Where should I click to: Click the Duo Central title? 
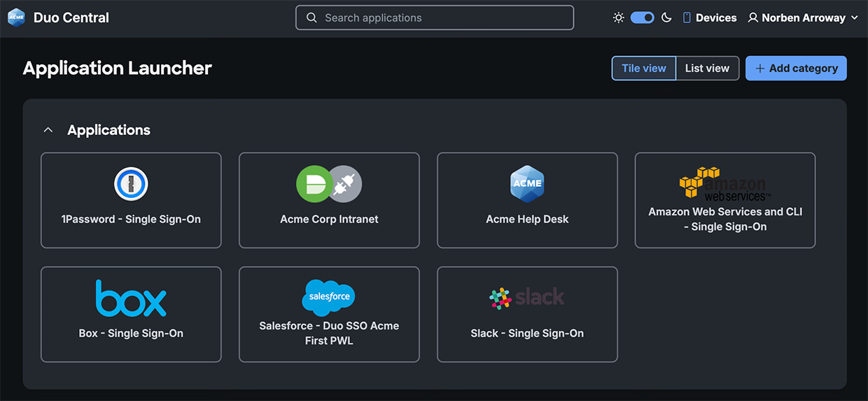[71, 18]
